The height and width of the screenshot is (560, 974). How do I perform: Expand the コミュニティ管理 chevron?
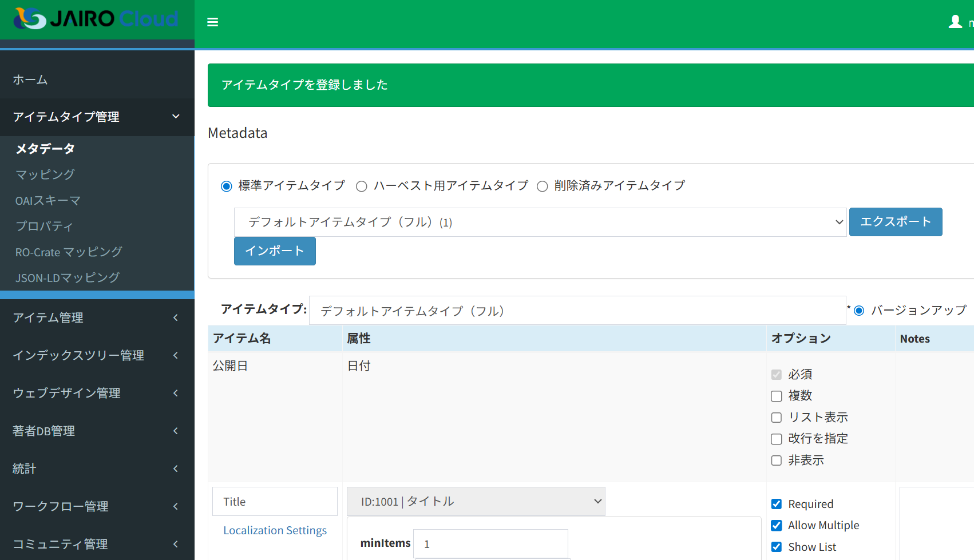176,544
